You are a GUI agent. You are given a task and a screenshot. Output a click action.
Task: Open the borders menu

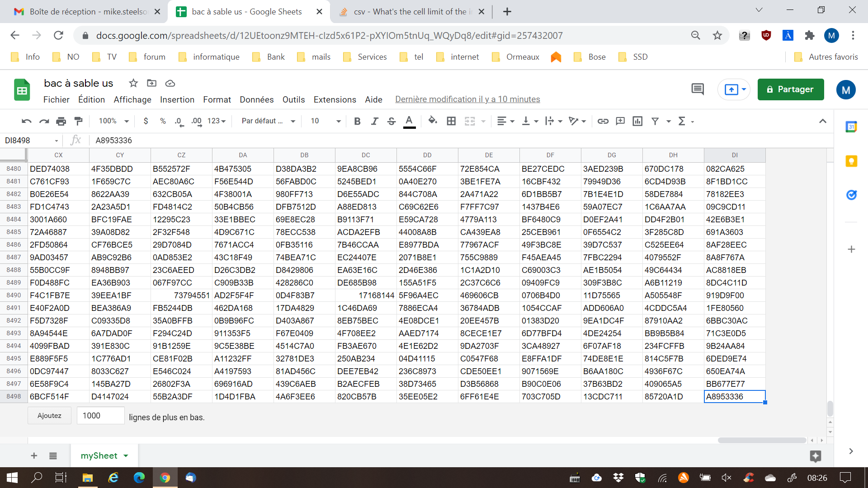coord(451,121)
